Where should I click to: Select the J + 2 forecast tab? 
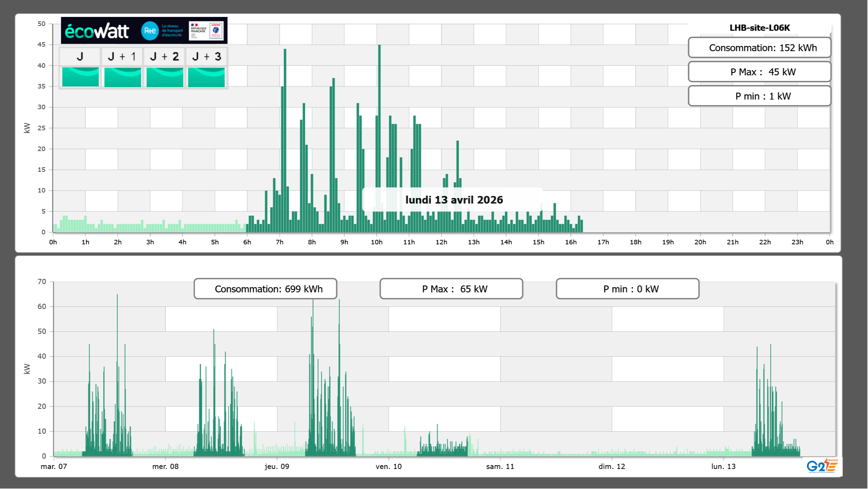164,56
